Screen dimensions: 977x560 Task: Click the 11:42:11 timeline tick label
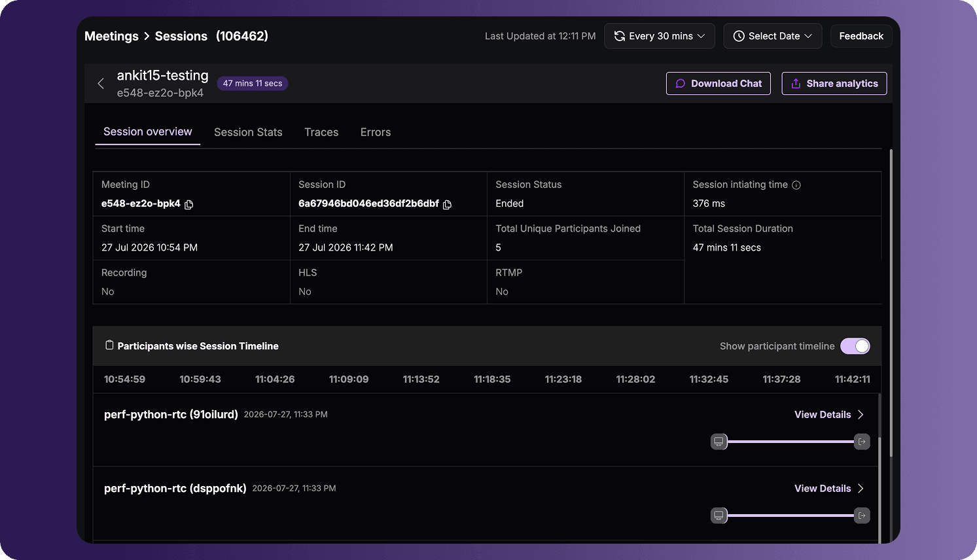click(853, 379)
